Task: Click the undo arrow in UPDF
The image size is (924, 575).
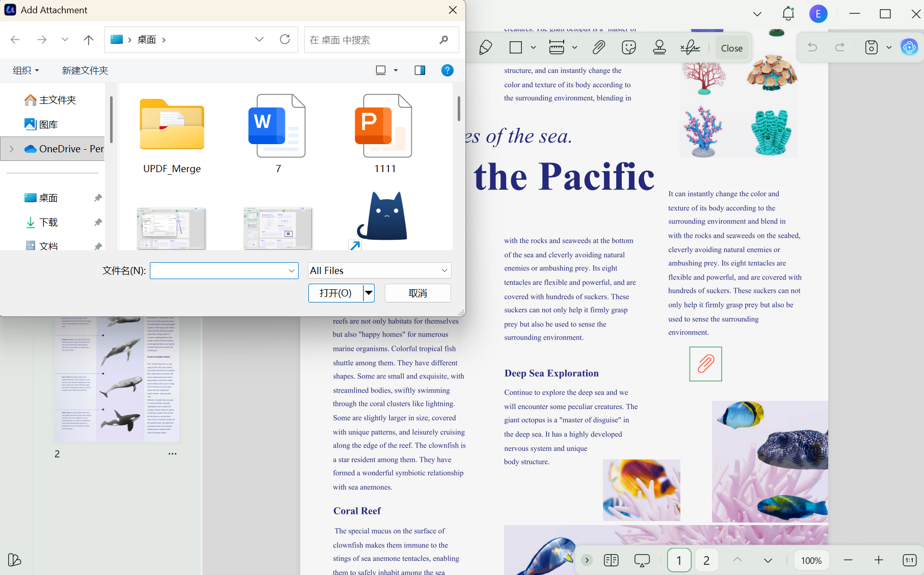Action: click(812, 48)
